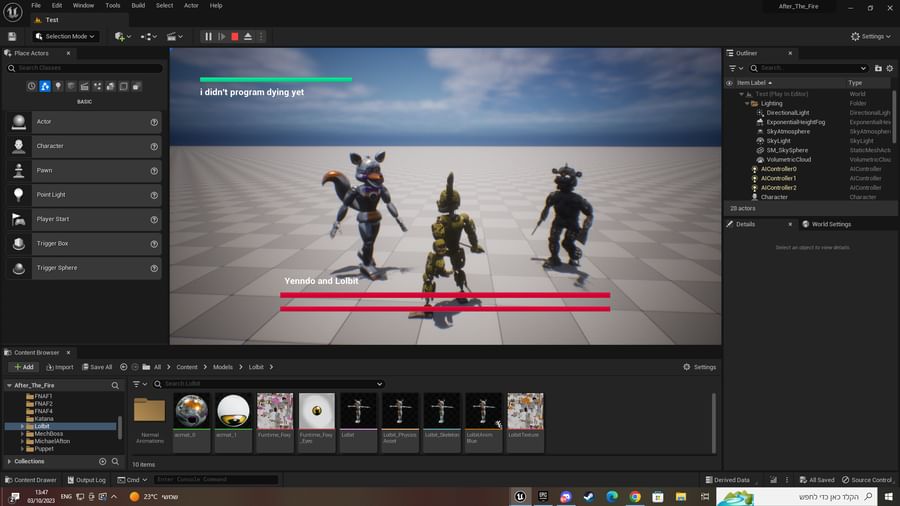Select SM_SkySphere in the Outliner

(x=787, y=150)
